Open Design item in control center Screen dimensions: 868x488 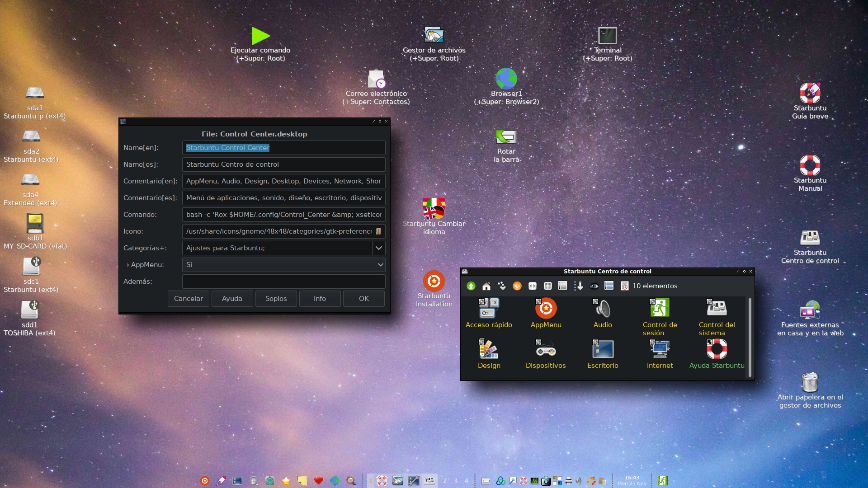pyautogui.click(x=489, y=354)
